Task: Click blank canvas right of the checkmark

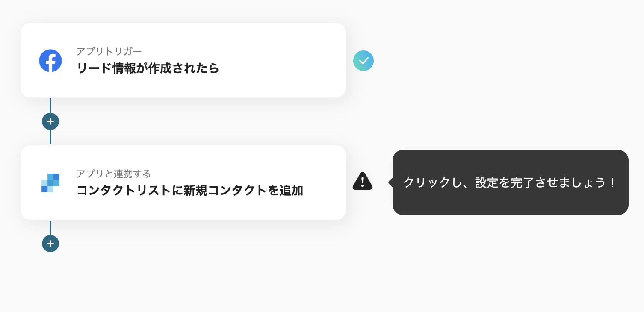Action: click(492, 61)
